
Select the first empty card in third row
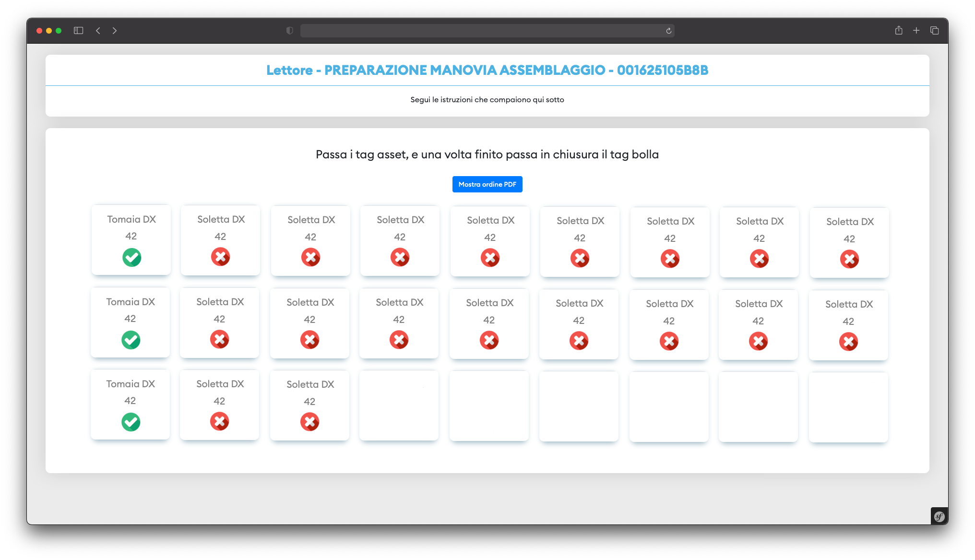coord(399,405)
